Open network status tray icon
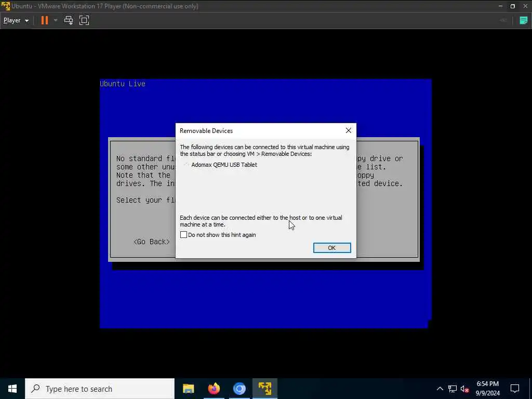 click(453, 389)
